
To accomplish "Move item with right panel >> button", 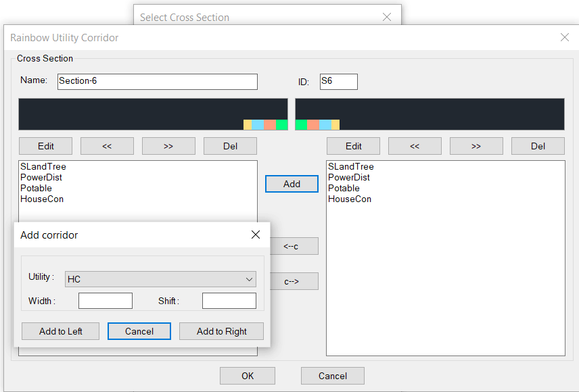I will (x=476, y=146).
